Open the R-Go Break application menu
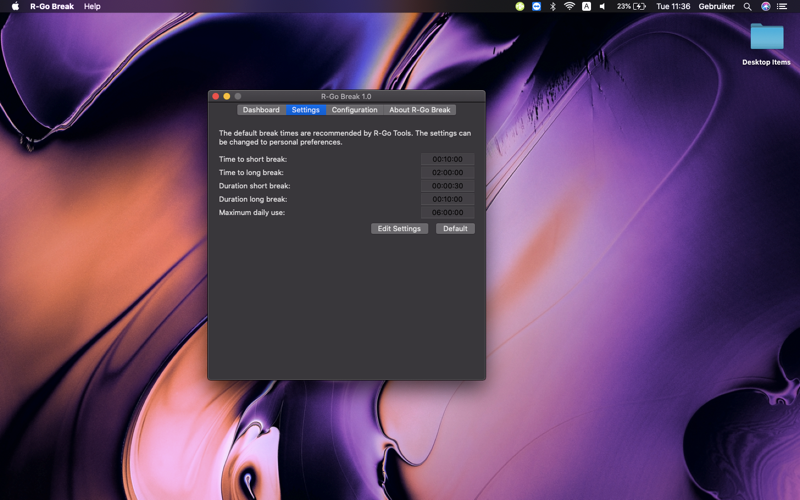The width and height of the screenshot is (800, 500). click(x=52, y=7)
